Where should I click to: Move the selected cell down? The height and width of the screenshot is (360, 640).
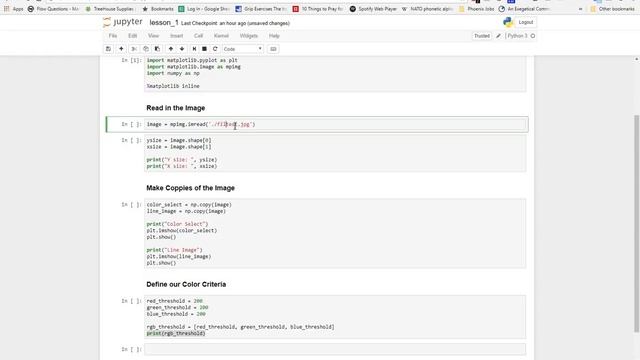click(182, 49)
